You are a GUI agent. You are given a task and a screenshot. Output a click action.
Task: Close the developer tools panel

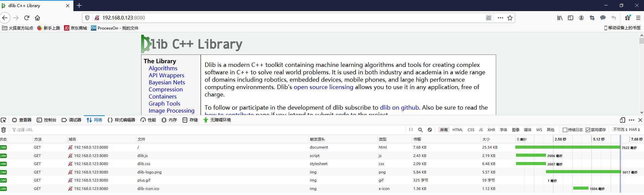tap(640, 120)
